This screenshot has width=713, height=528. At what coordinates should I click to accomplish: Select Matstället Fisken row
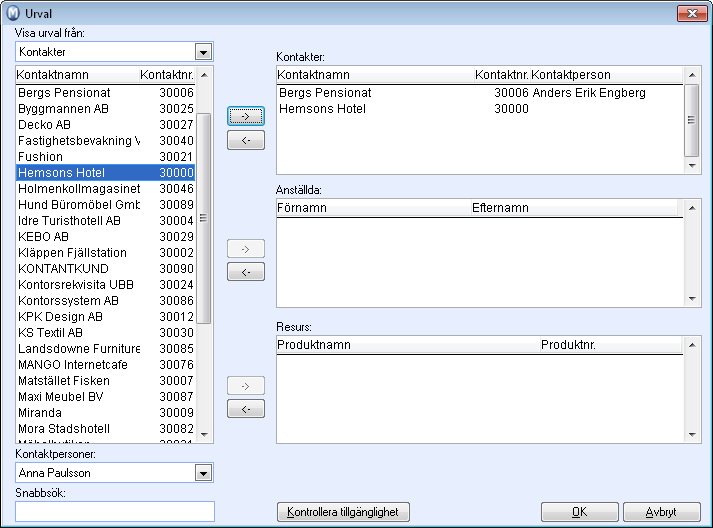(105, 381)
